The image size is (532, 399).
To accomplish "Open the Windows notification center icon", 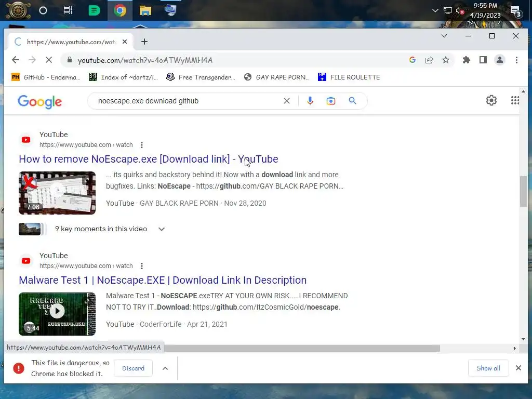I will [516, 11].
